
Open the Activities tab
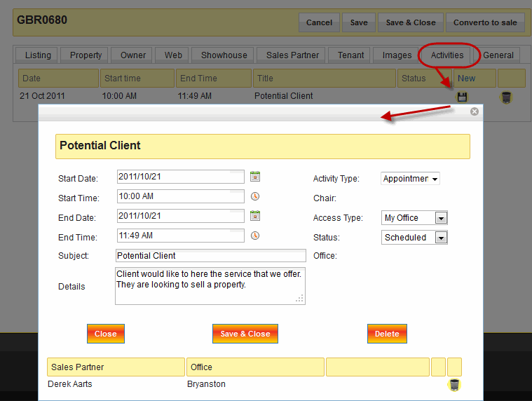pos(447,55)
